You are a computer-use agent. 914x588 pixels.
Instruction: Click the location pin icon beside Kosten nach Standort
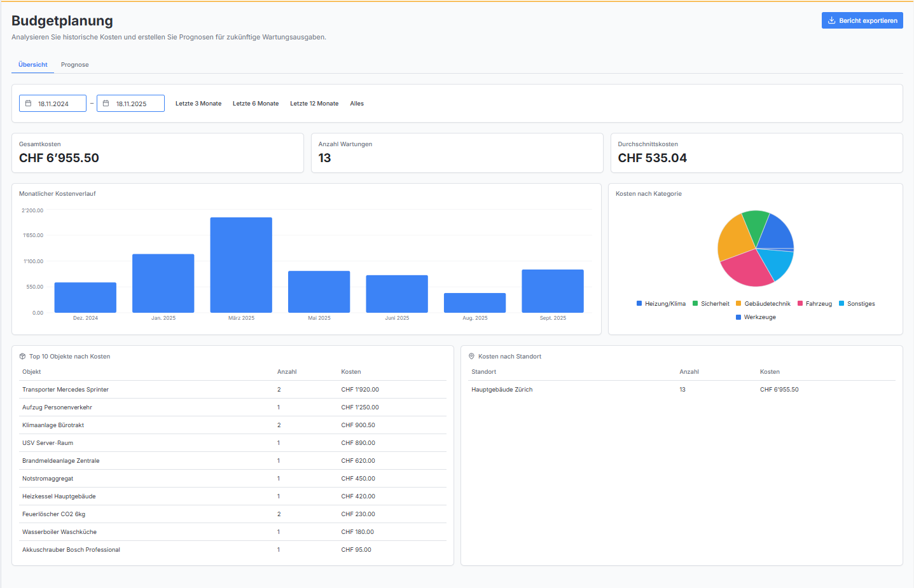pyautogui.click(x=472, y=357)
